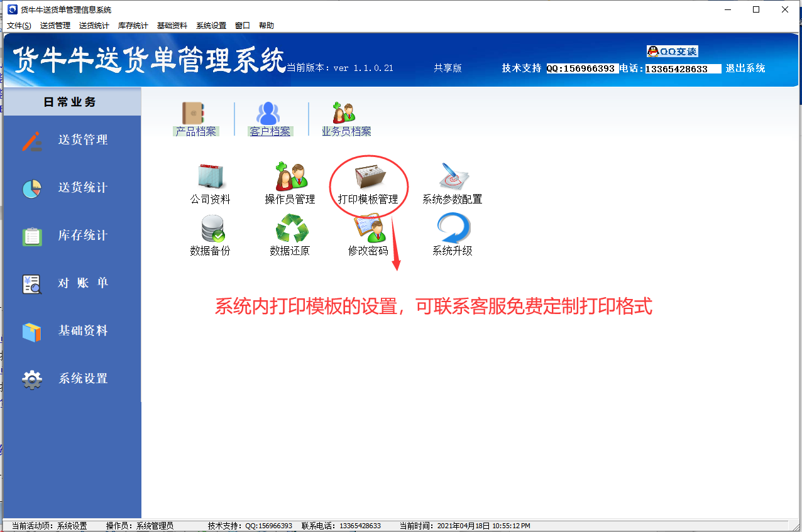Screen dimensions: 802x532
Task: Select the 日常业务 sidebar header
Action: pyautogui.click(x=72, y=102)
